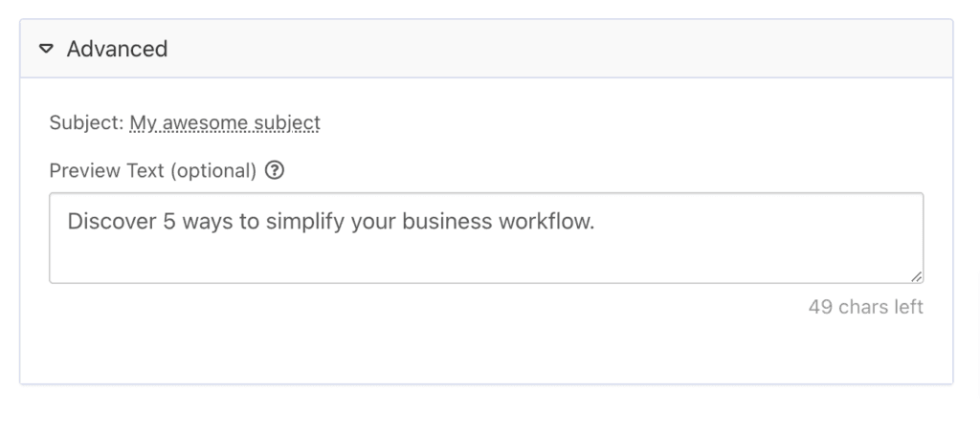The height and width of the screenshot is (435, 980).
Task: Click the word "optional" in the field label
Action: (218, 171)
